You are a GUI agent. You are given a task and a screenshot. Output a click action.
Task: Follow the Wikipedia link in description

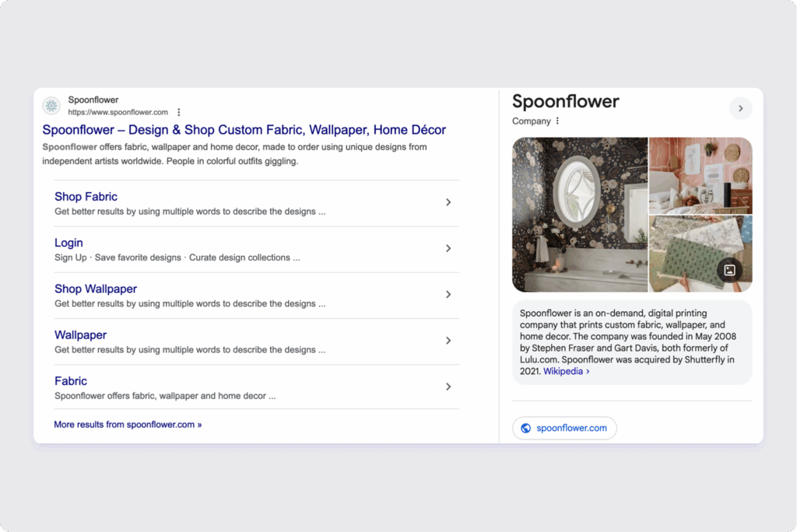(x=567, y=372)
